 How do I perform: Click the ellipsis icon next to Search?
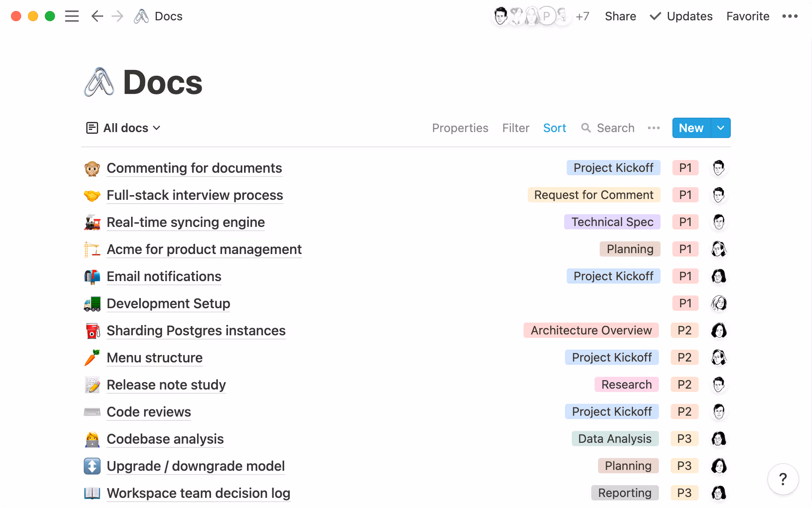point(653,128)
